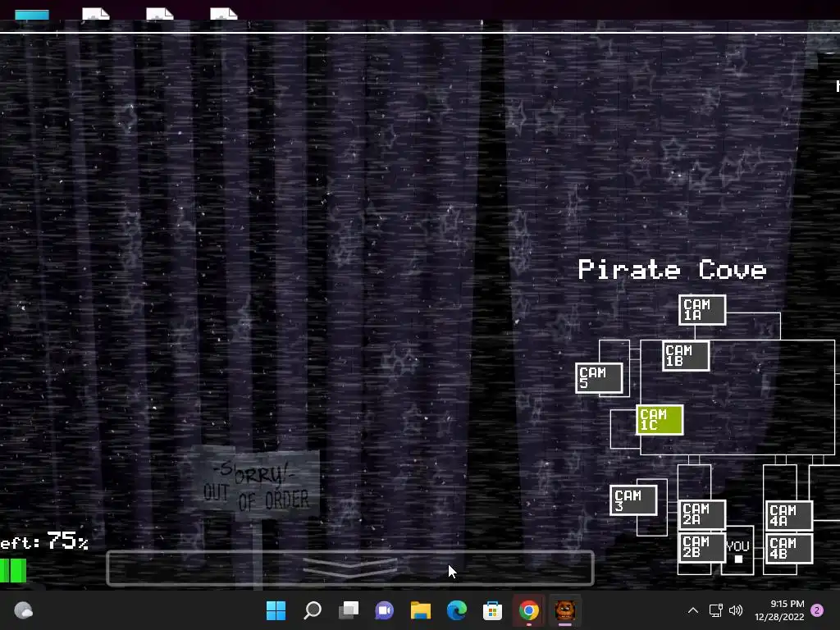Open the volume control in the tray

[x=736, y=610]
